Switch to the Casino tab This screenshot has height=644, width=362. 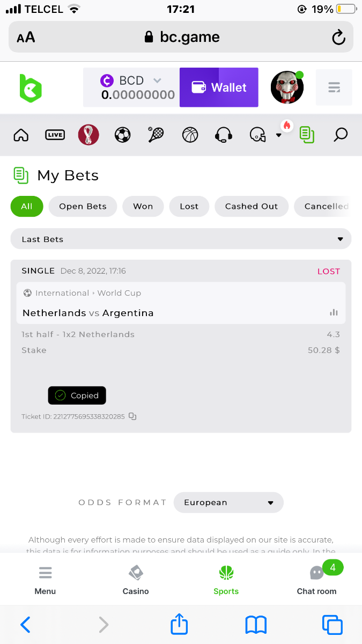tap(136, 580)
